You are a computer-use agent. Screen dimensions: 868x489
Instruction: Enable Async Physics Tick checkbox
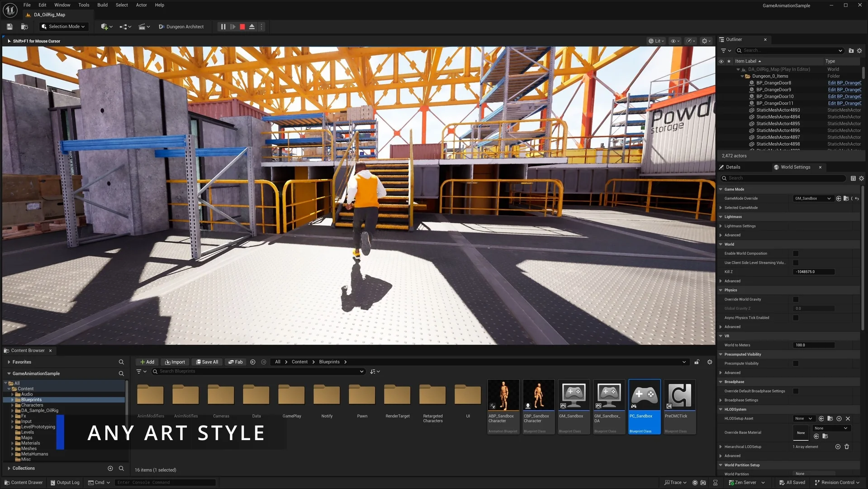click(x=796, y=318)
